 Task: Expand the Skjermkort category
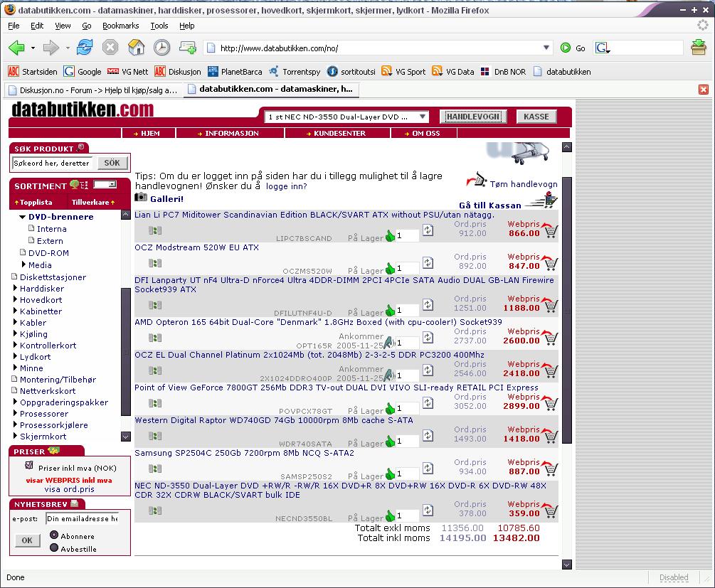15,436
